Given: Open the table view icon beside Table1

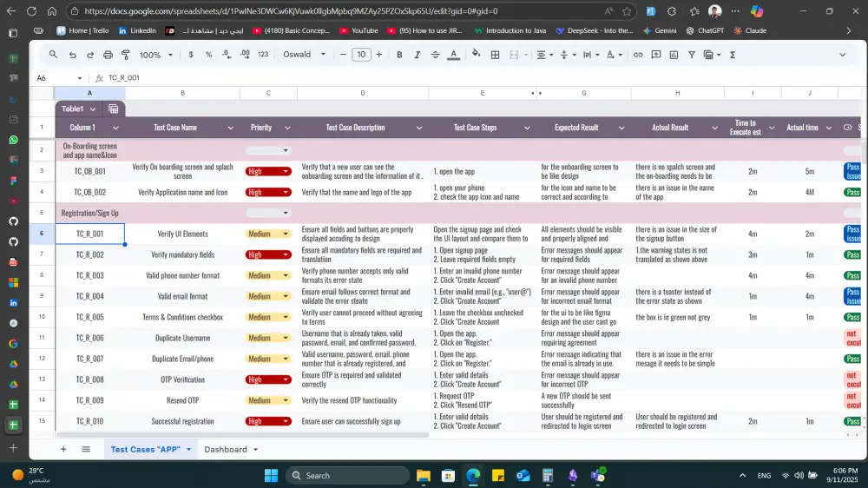Looking at the screenshot, I should pos(114,109).
